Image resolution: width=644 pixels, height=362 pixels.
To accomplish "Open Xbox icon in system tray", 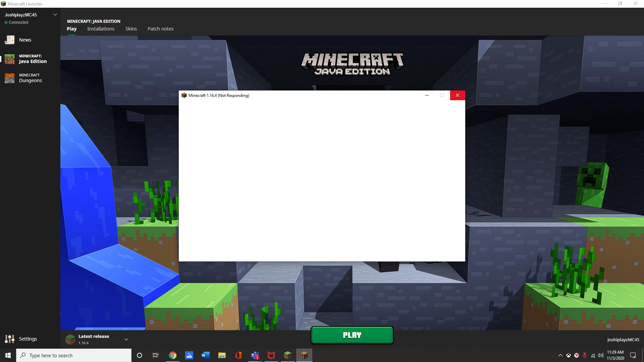I will pos(569,355).
